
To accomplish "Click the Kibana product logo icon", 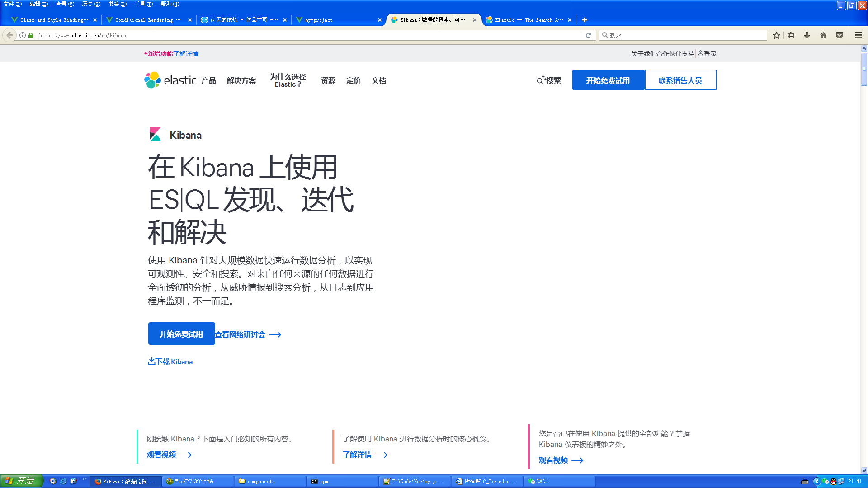I will point(155,134).
